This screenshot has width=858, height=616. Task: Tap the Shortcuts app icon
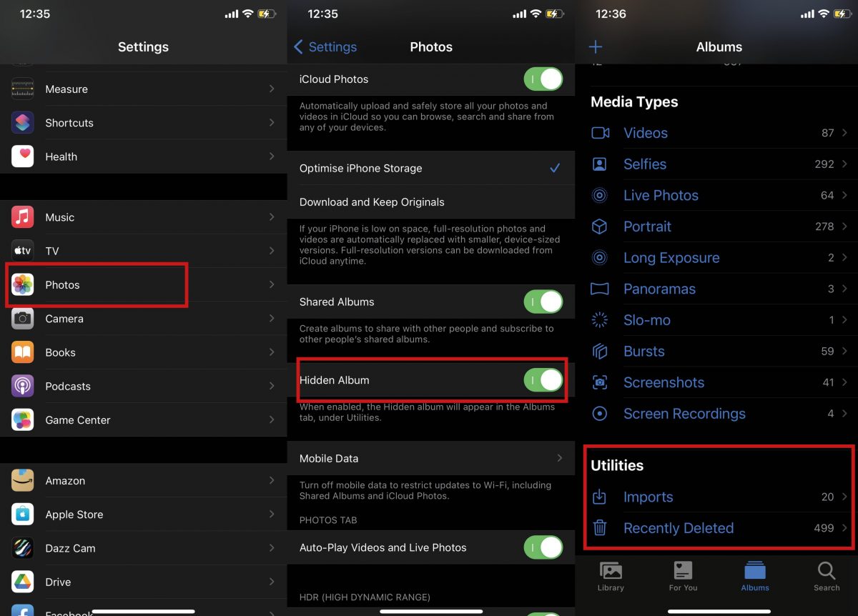(23, 123)
